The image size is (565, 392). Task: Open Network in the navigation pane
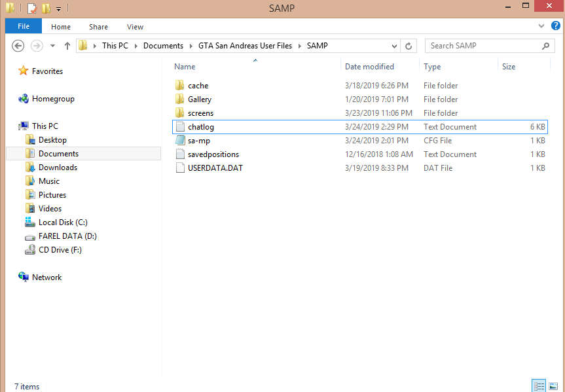pyautogui.click(x=46, y=277)
